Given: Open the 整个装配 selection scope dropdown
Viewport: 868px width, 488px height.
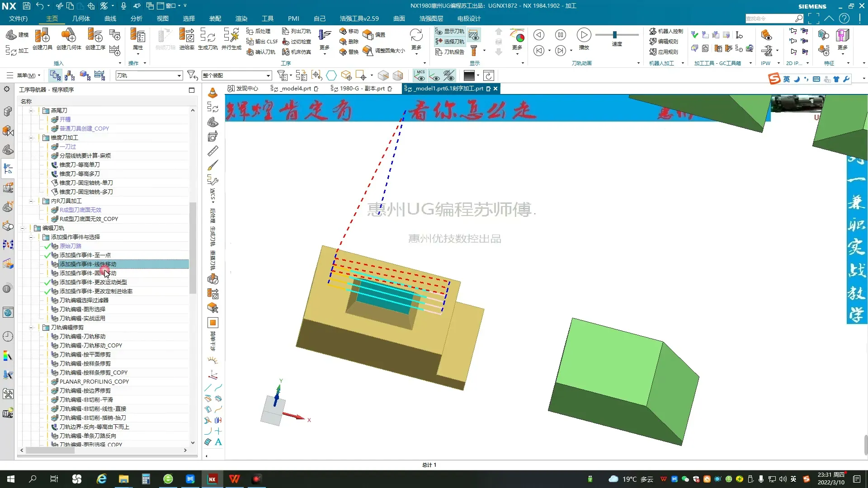Looking at the screenshot, I should pos(268,75).
